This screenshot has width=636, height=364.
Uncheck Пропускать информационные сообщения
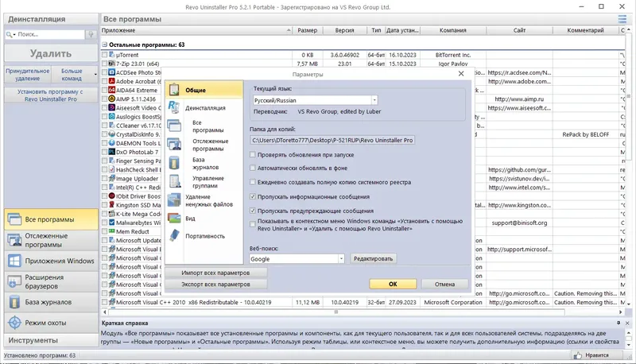point(253,196)
